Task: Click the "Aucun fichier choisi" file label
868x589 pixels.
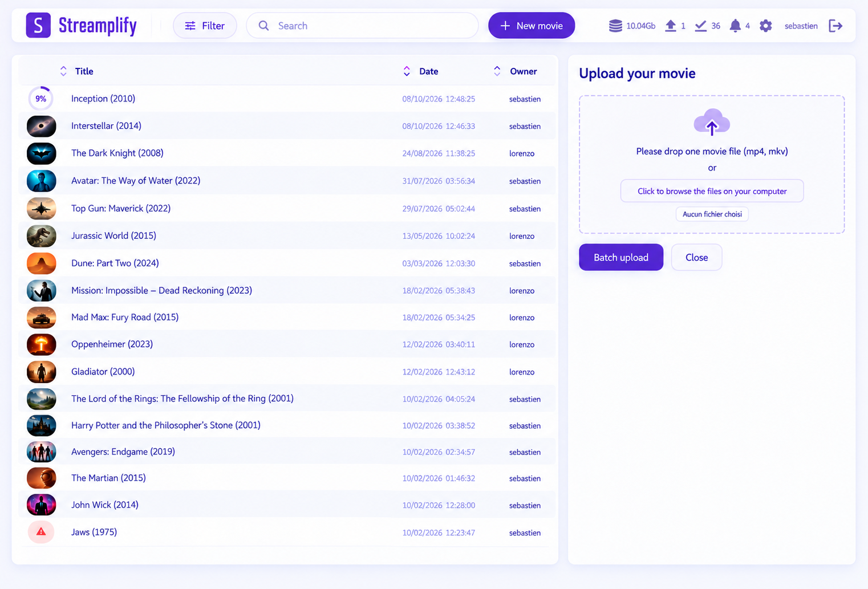Action: [712, 214]
